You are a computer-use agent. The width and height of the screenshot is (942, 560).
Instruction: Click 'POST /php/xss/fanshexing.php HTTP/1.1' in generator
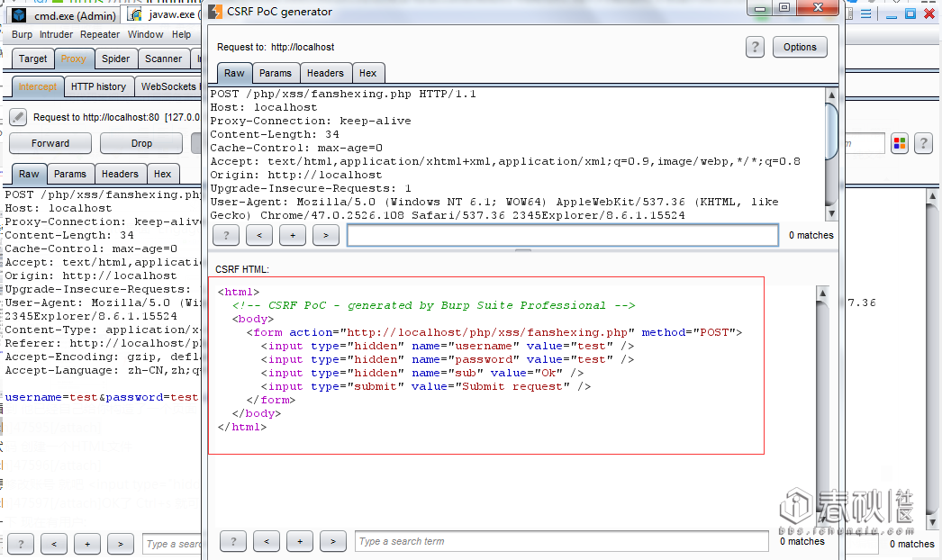point(343,94)
